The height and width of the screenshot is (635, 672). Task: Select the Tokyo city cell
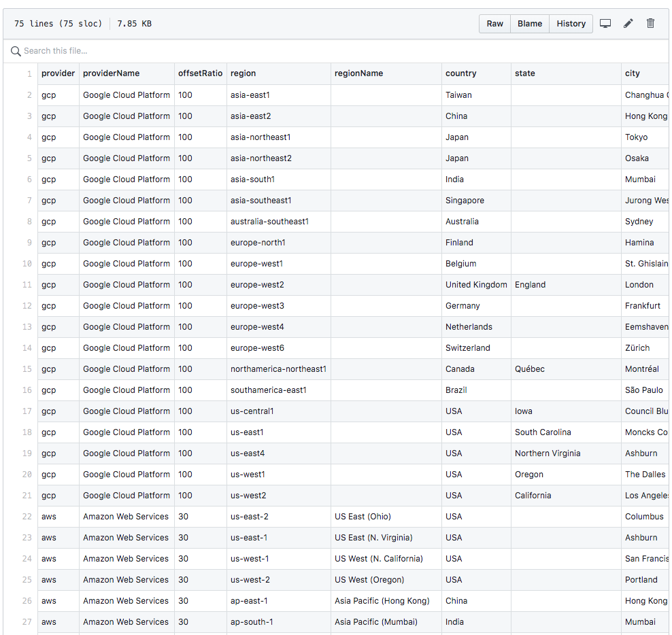tap(645, 137)
